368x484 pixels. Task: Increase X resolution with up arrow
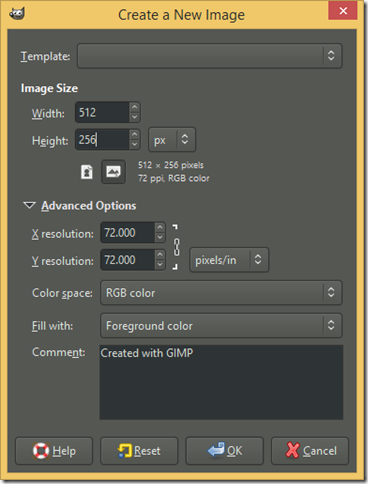(x=160, y=227)
